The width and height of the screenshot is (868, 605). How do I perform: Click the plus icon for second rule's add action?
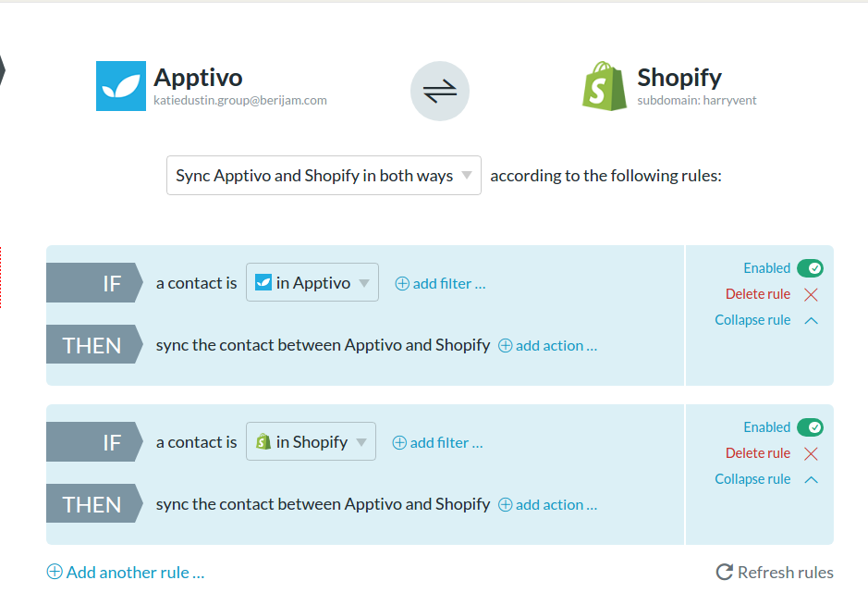(506, 505)
